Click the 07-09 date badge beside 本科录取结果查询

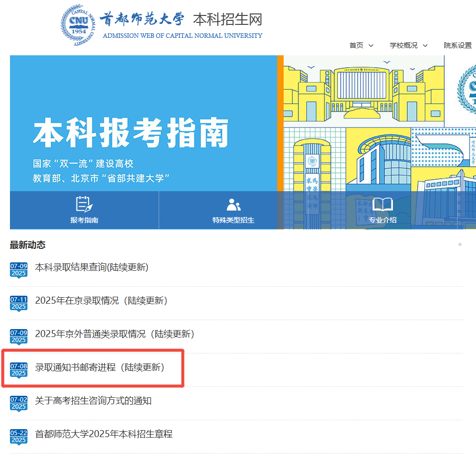(x=18, y=269)
